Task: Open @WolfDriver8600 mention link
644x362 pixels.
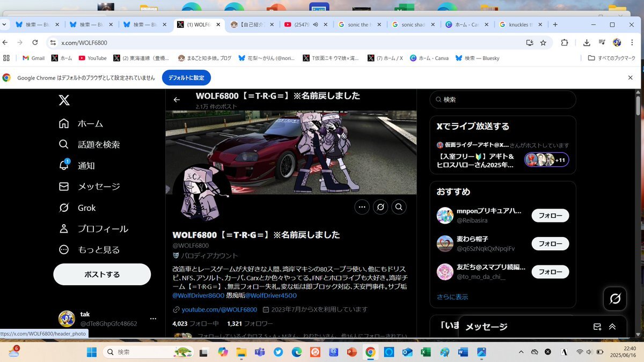Action: pyautogui.click(x=199, y=295)
